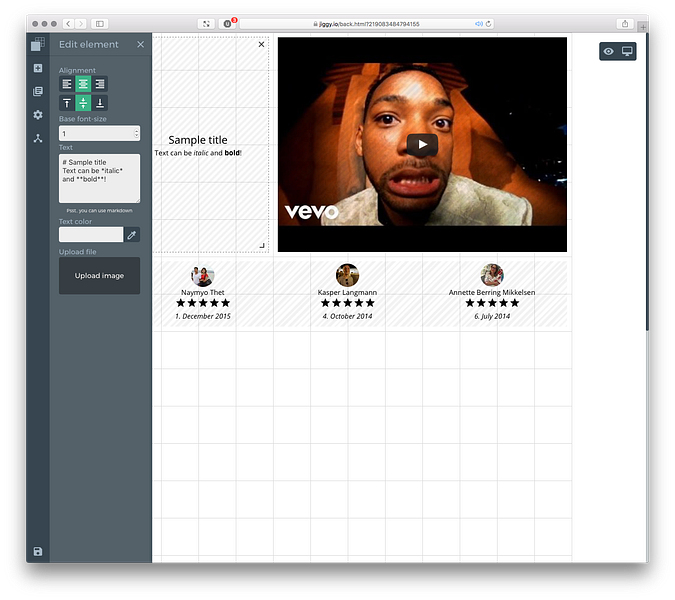The image size is (675, 600).
Task: Remove the Sample title element with X
Action: [261, 44]
